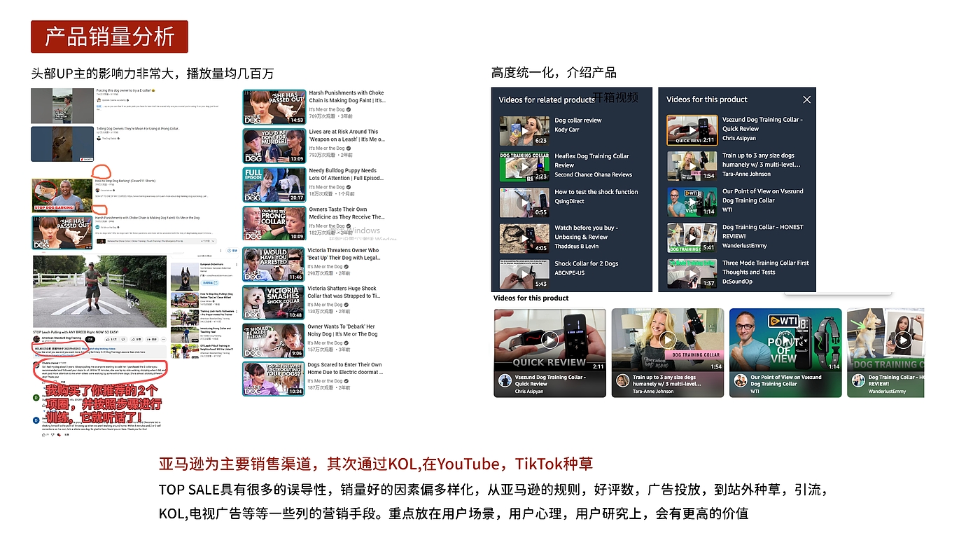Select the 'QsingDirect' creator name

[x=569, y=201]
